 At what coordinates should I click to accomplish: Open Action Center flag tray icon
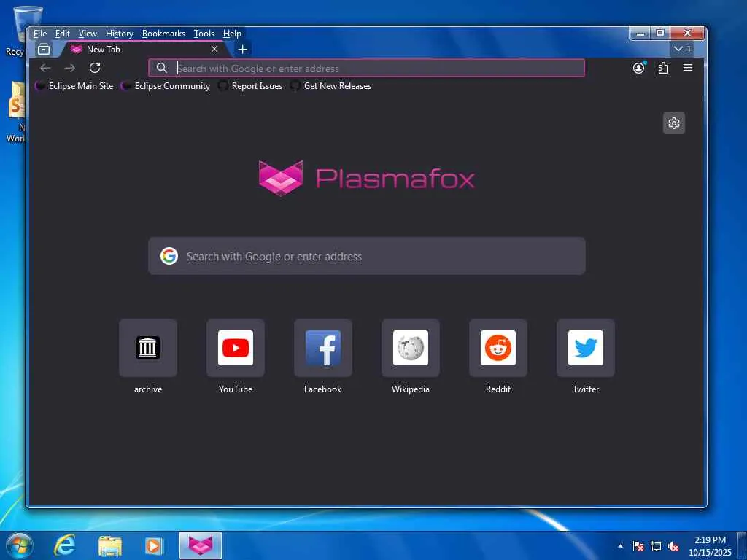pyautogui.click(x=638, y=546)
